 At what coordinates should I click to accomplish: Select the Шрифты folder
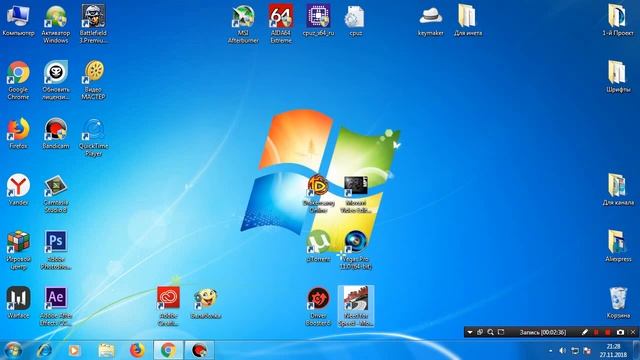(618, 77)
